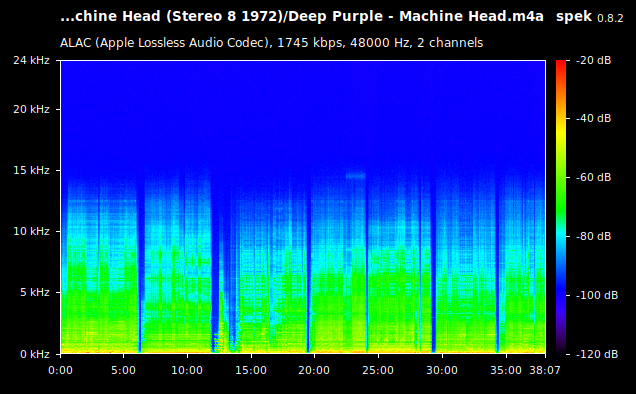Image resolution: width=636 pixels, height=394 pixels.
Task: Click the '0 kHz' frequency axis label
Action: [x=34, y=354]
